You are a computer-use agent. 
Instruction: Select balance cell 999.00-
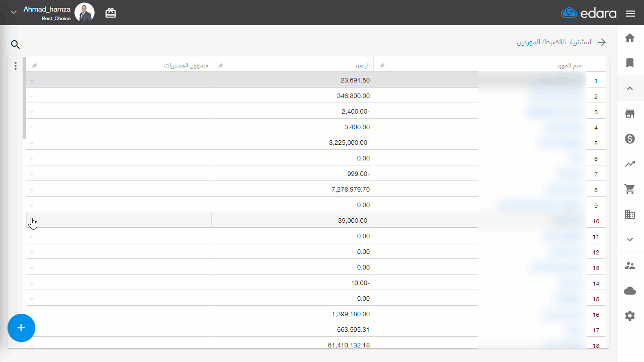[x=293, y=174]
